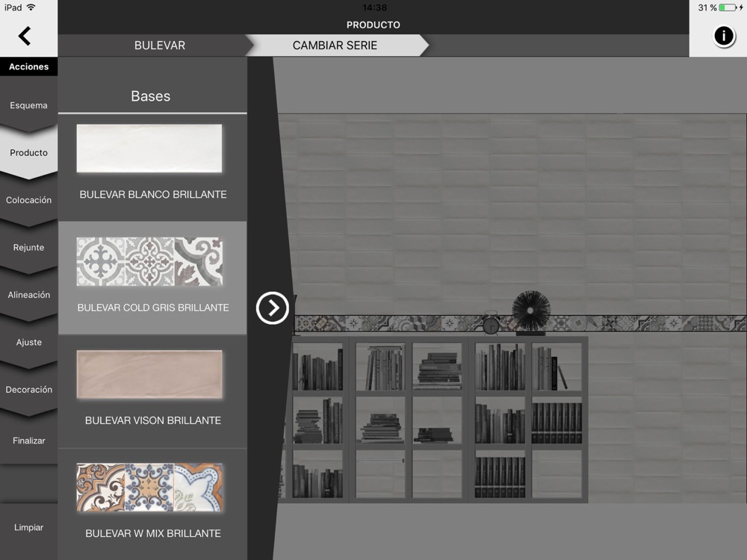Tap the Wi-Fi status icon

(31, 7)
